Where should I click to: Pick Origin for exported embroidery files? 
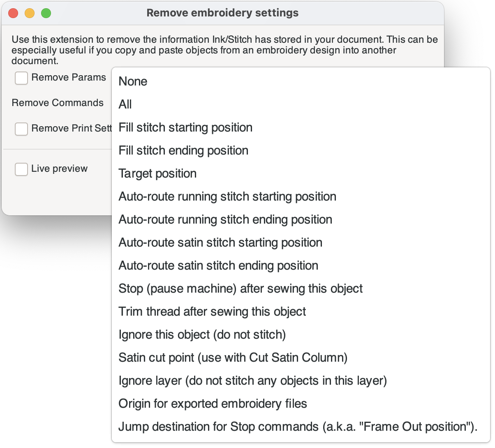301,404
